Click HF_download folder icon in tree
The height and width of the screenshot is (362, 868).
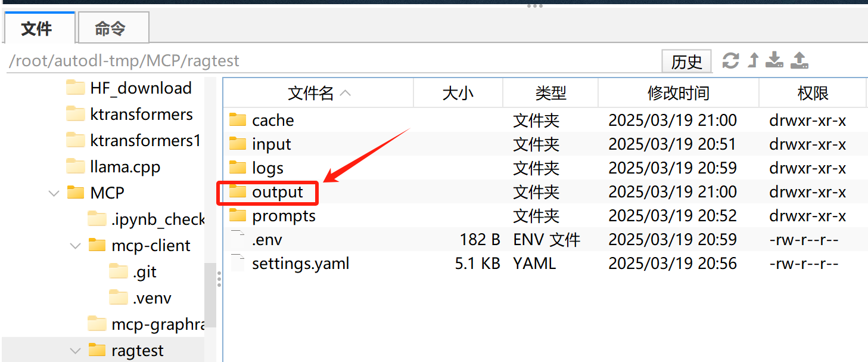pos(75,88)
